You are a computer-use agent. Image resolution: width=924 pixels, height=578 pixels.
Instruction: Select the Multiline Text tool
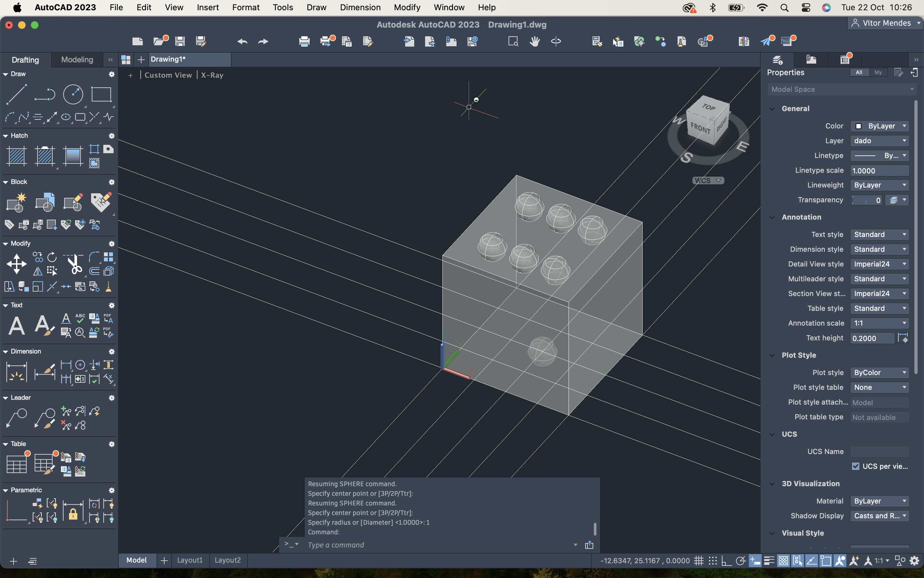tap(16, 326)
